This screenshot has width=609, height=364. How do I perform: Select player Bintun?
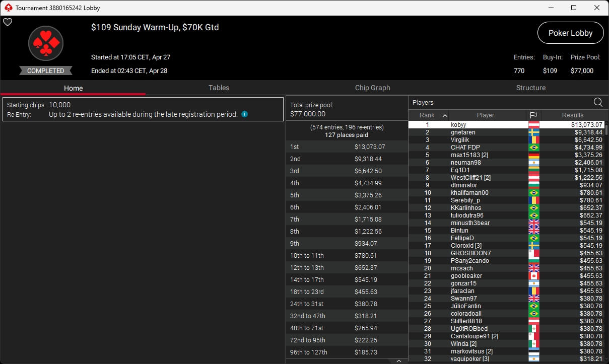(506, 230)
